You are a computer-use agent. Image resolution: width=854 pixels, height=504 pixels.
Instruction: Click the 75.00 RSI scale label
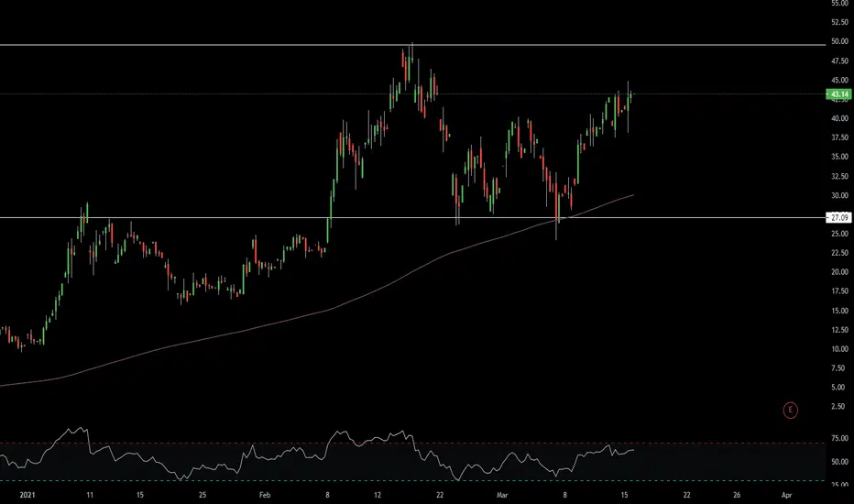pyautogui.click(x=839, y=438)
